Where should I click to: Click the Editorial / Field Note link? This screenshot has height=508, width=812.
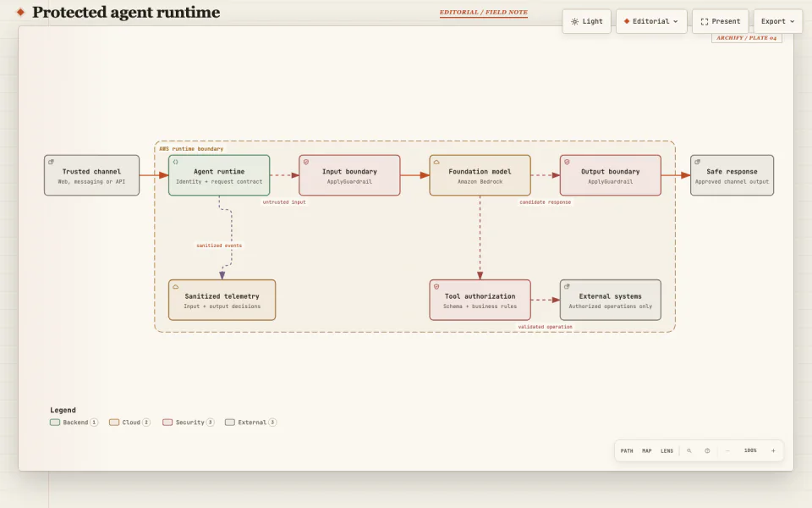(x=484, y=13)
